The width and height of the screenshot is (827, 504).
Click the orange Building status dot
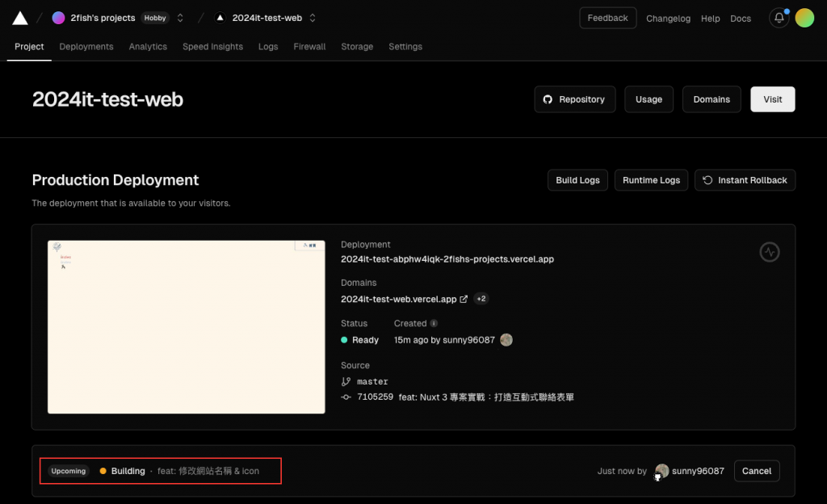103,471
